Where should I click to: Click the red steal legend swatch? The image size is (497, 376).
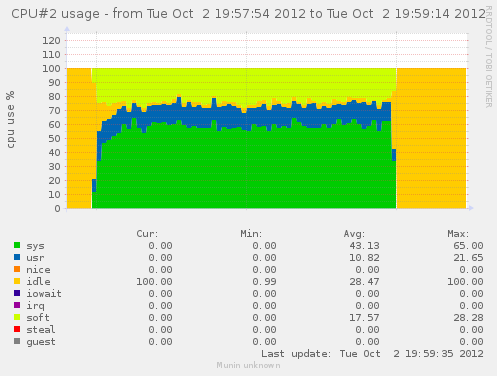(x=17, y=329)
